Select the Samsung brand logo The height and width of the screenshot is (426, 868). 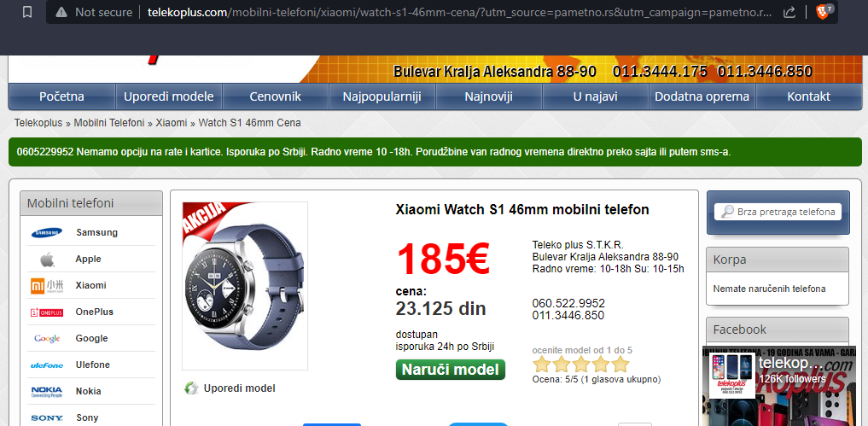[x=46, y=233]
